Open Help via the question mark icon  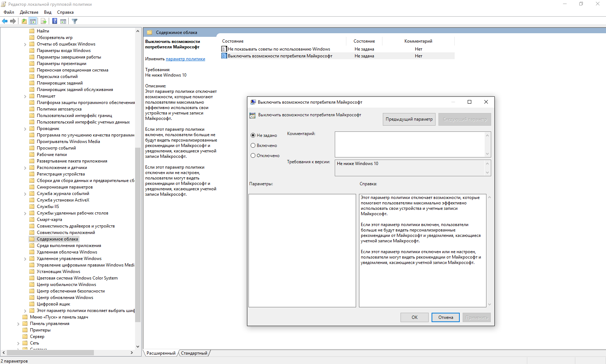(55, 21)
